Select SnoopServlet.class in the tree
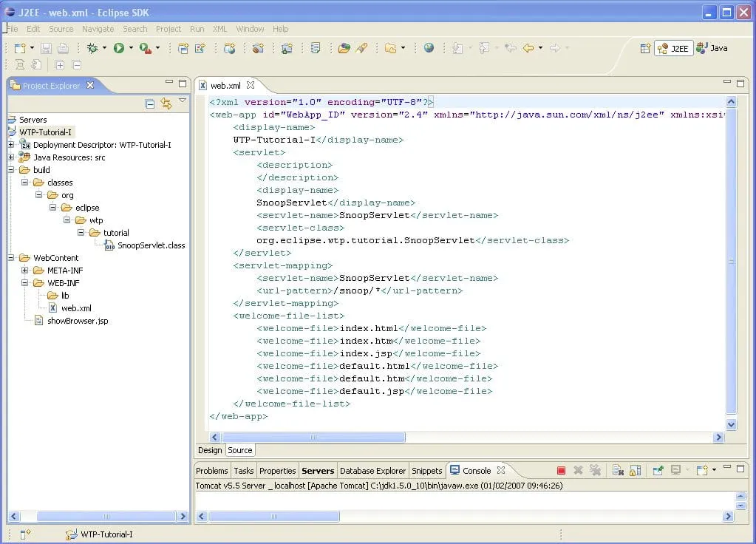The height and width of the screenshot is (544, 756). pyautogui.click(x=151, y=245)
